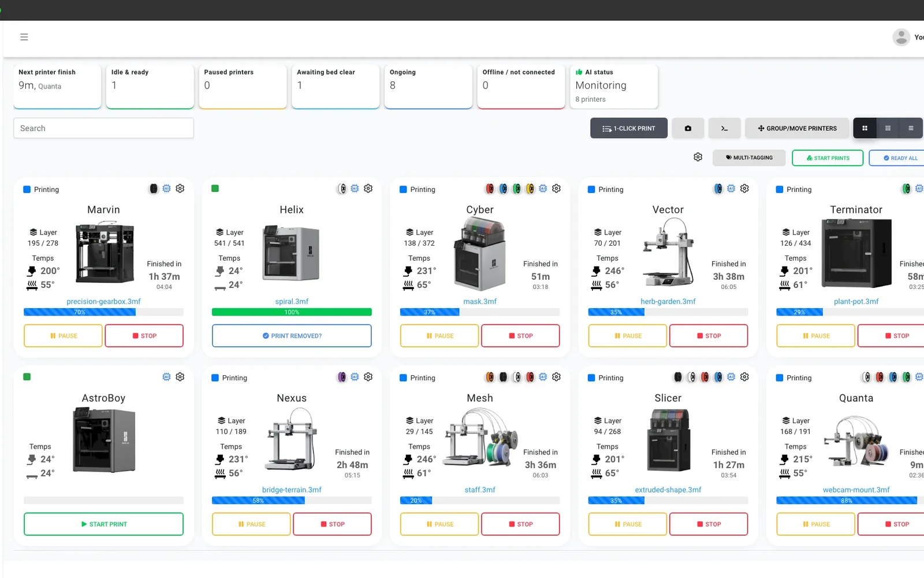Filter by Next printer finish card

[x=57, y=86]
